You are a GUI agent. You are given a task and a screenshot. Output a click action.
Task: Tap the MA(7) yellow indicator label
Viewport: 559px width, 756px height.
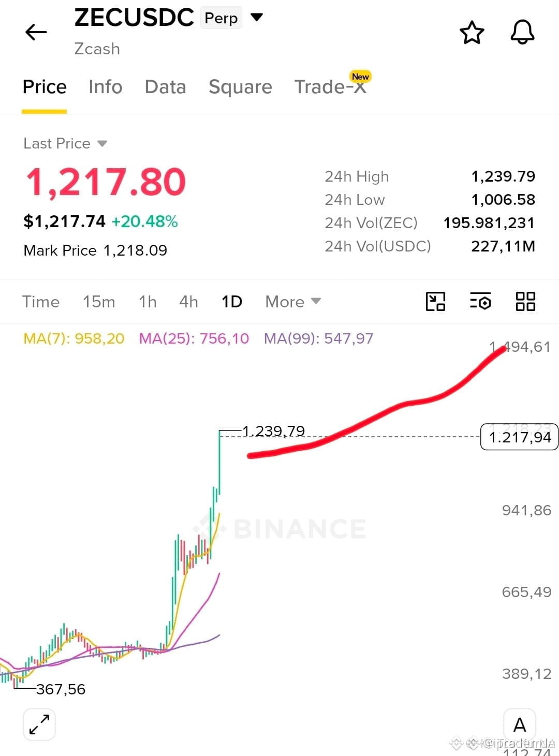click(x=74, y=338)
